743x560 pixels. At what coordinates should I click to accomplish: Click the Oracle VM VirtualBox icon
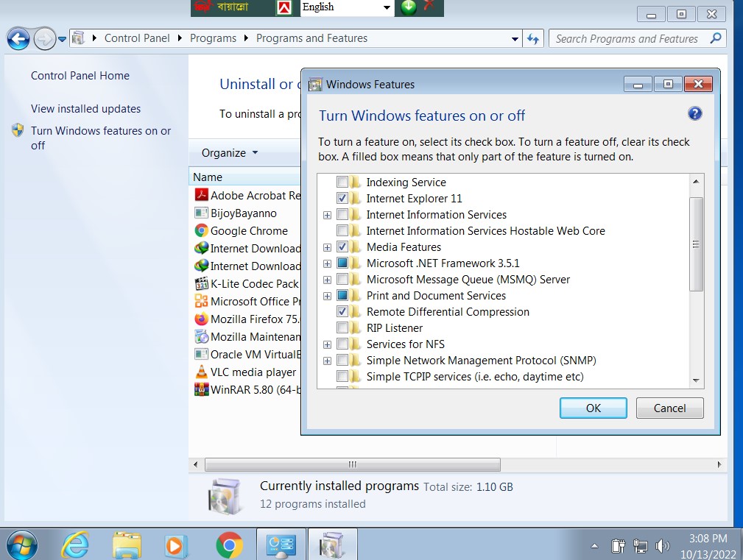[x=201, y=354]
